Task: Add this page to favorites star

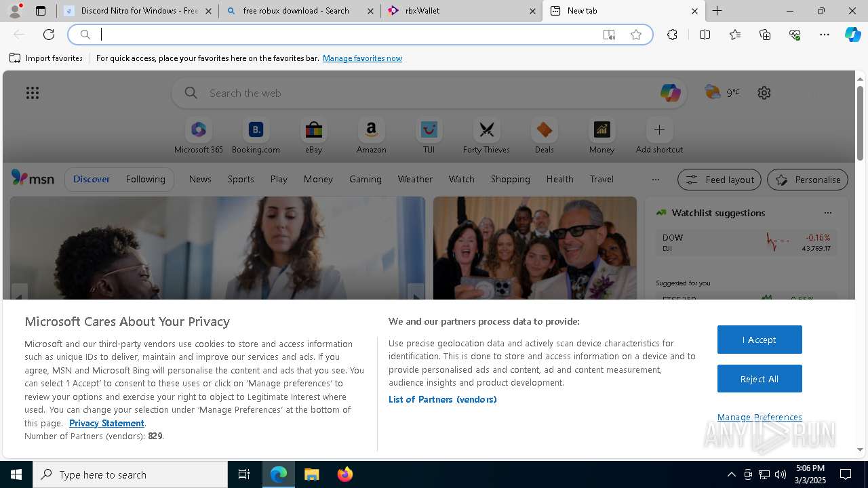Action: [x=636, y=35]
